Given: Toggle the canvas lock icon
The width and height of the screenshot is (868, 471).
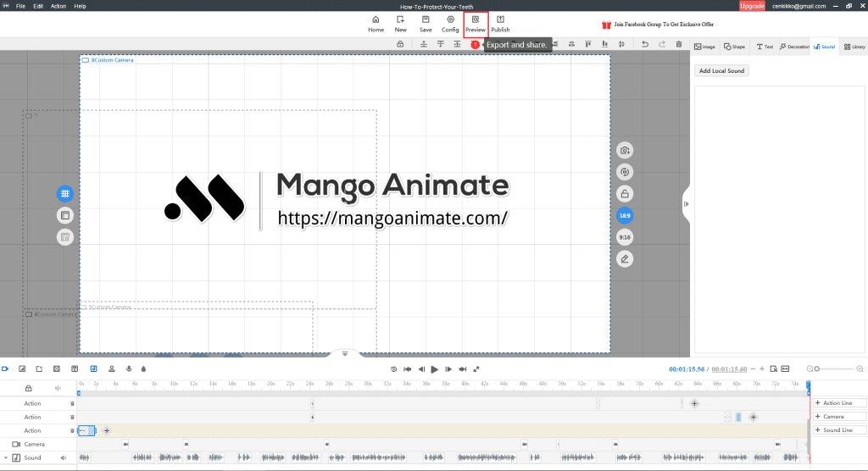Looking at the screenshot, I should point(625,194).
